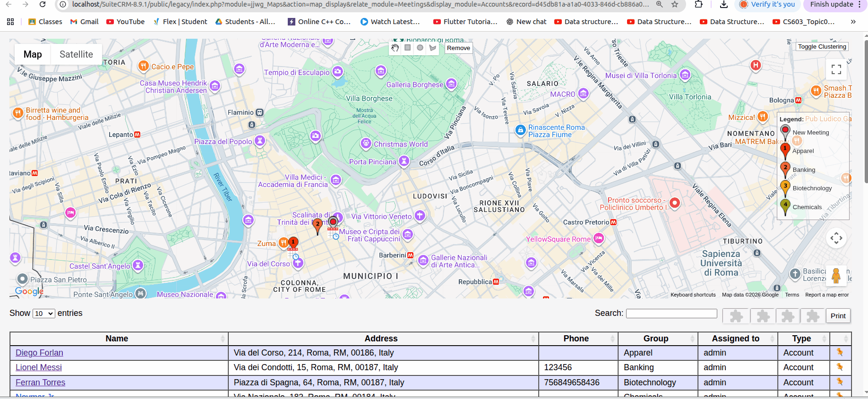Click the Toggle Clustering button
Screen dimensions: 868x399
click(822, 47)
